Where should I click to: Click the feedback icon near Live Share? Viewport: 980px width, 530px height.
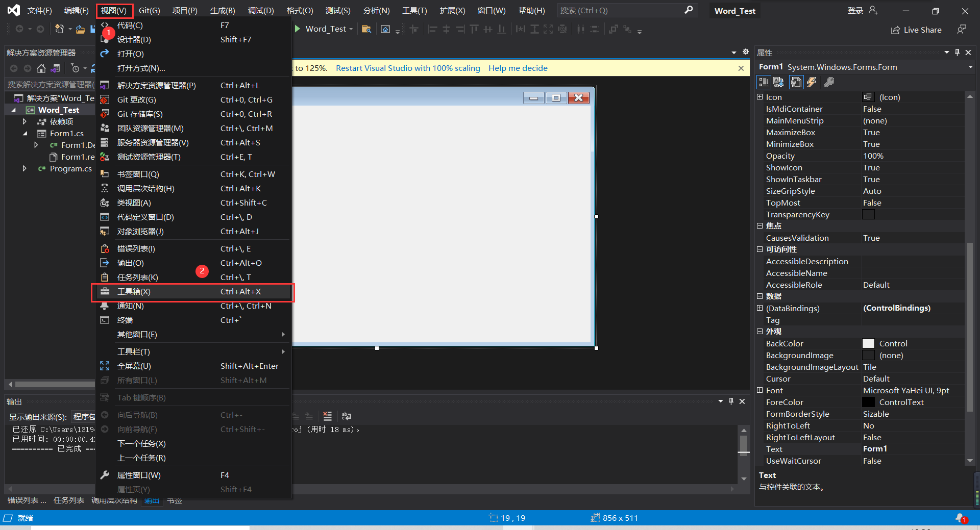[x=962, y=30]
